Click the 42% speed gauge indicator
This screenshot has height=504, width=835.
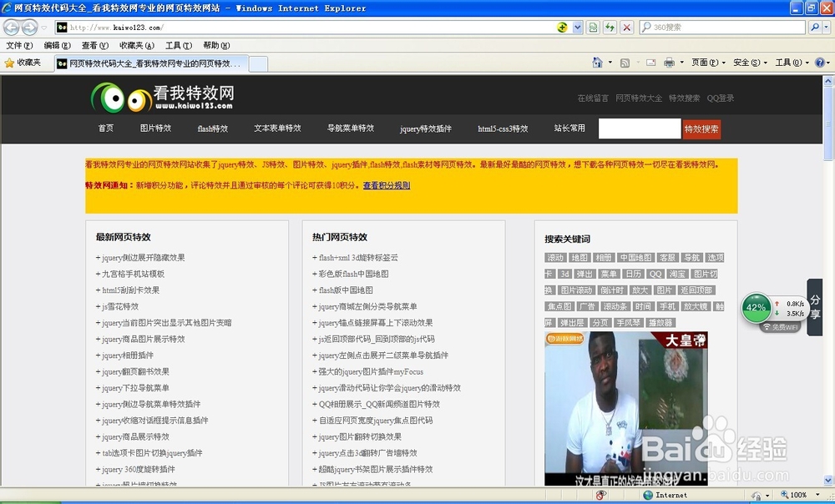tap(757, 307)
